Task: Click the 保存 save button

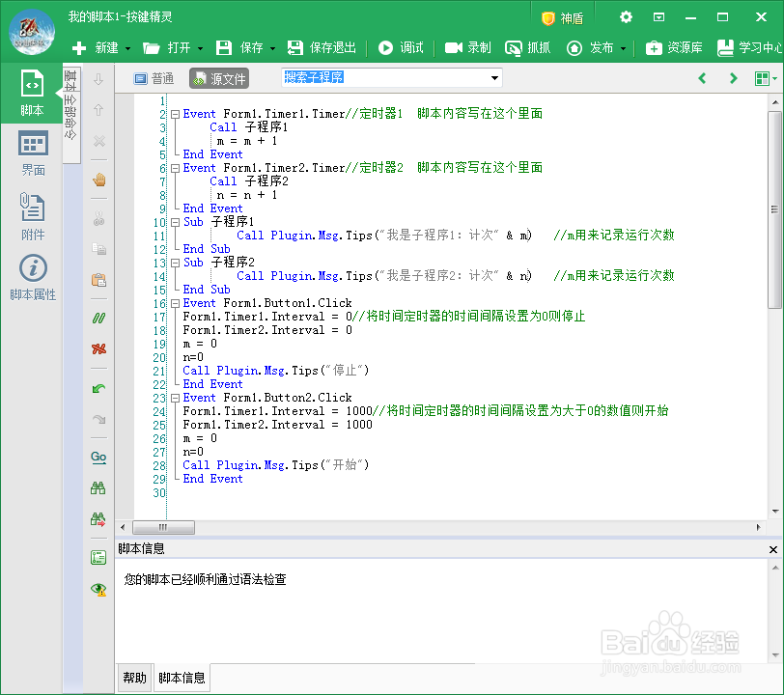Action: click(239, 47)
